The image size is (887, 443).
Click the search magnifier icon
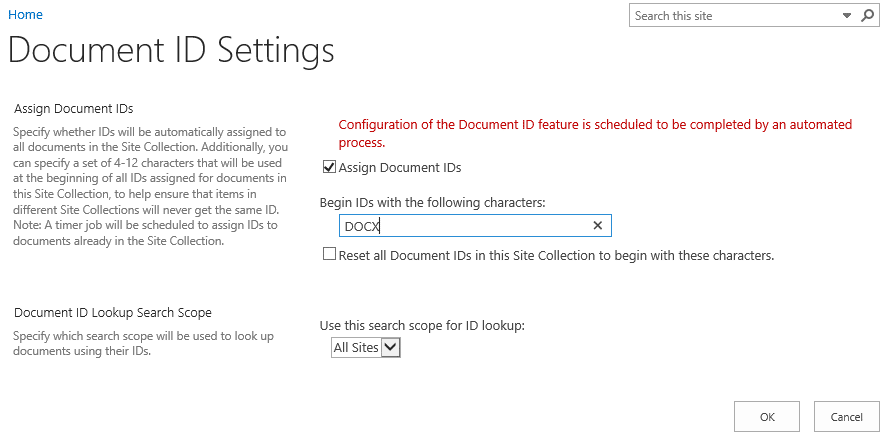point(868,15)
